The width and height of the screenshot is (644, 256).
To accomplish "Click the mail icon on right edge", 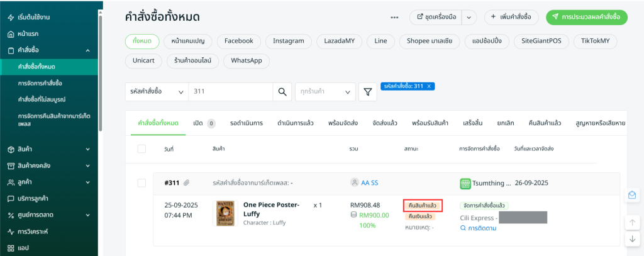I will coord(632,196).
